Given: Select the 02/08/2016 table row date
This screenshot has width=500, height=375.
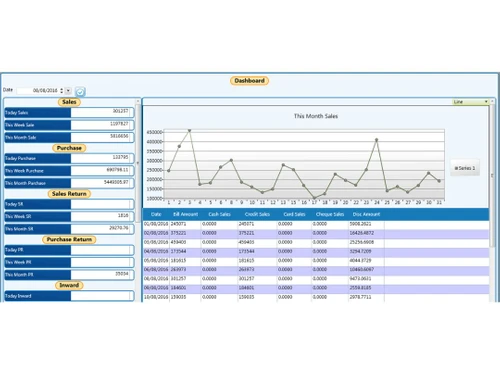Looking at the screenshot, I should [156, 233].
